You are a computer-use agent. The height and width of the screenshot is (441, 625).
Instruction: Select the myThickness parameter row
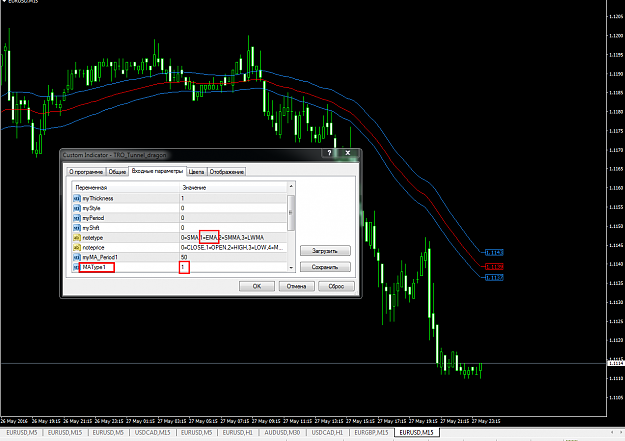[x=179, y=198]
